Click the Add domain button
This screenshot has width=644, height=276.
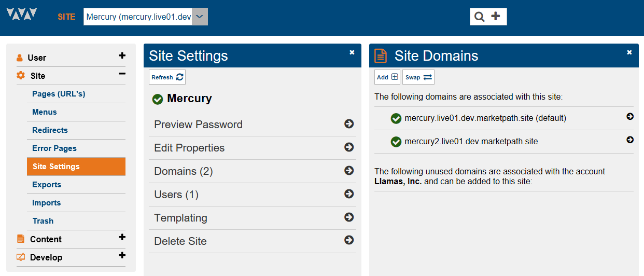pos(387,77)
